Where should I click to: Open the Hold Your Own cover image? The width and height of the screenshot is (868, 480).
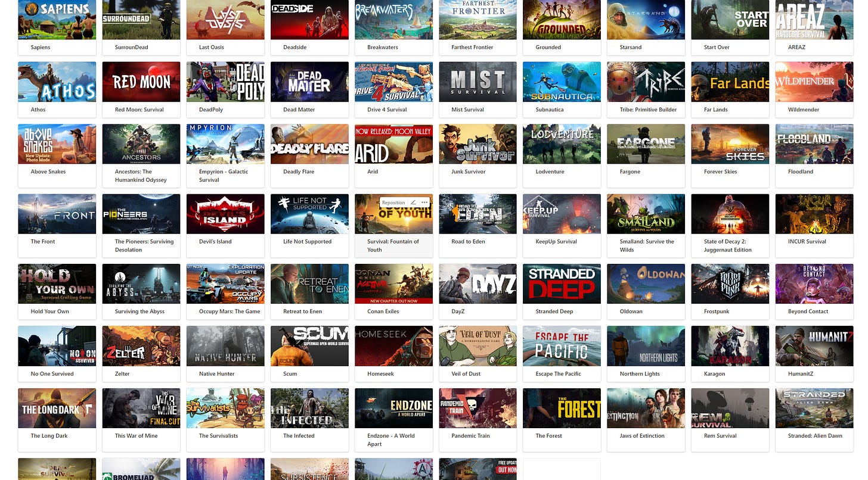[x=57, y=283]
